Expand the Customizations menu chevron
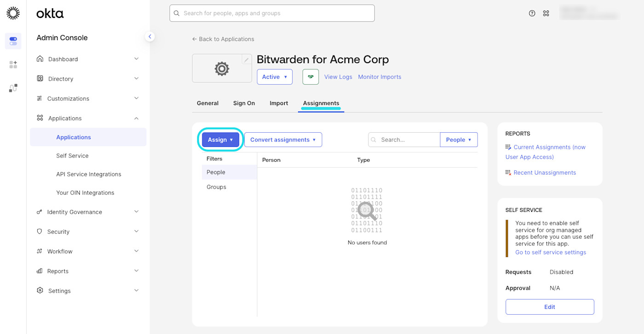This screenshot has width=644, height=334. click(x=136, y=99)
